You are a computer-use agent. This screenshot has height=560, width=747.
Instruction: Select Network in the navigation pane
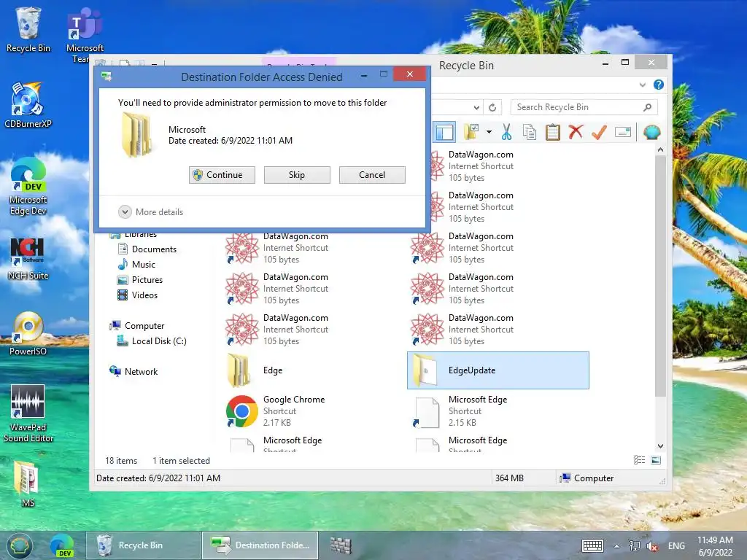[x=134, y=371]
